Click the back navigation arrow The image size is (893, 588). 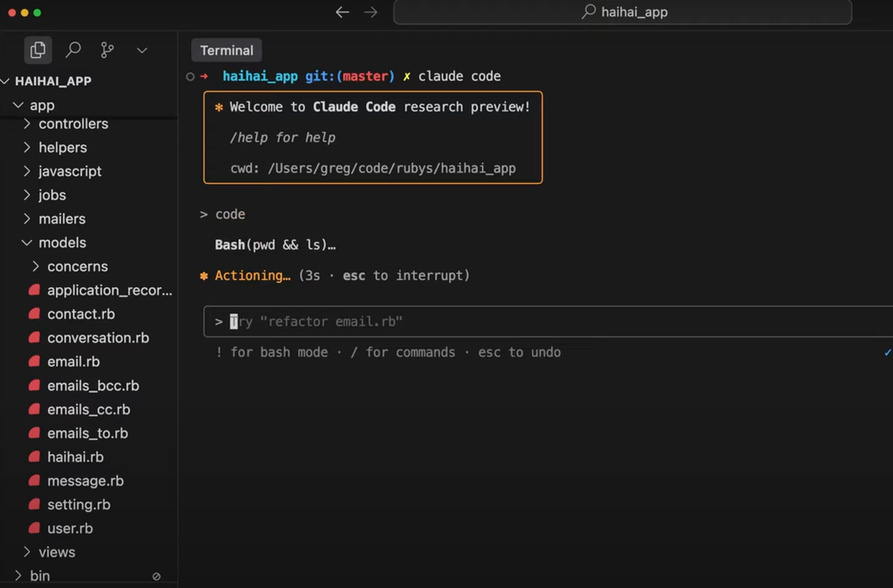coord(342,12)
